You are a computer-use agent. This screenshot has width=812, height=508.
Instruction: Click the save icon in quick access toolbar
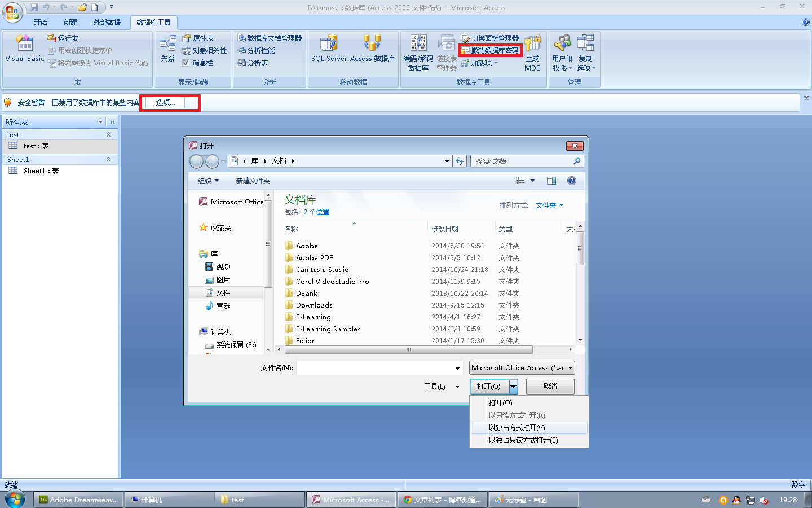point(34,7)
